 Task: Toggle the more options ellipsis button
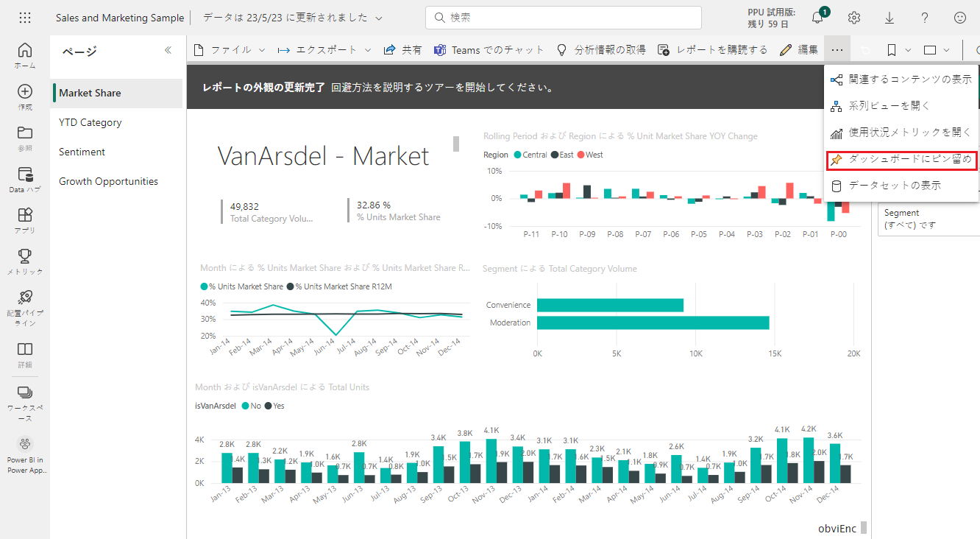(837, 50)
